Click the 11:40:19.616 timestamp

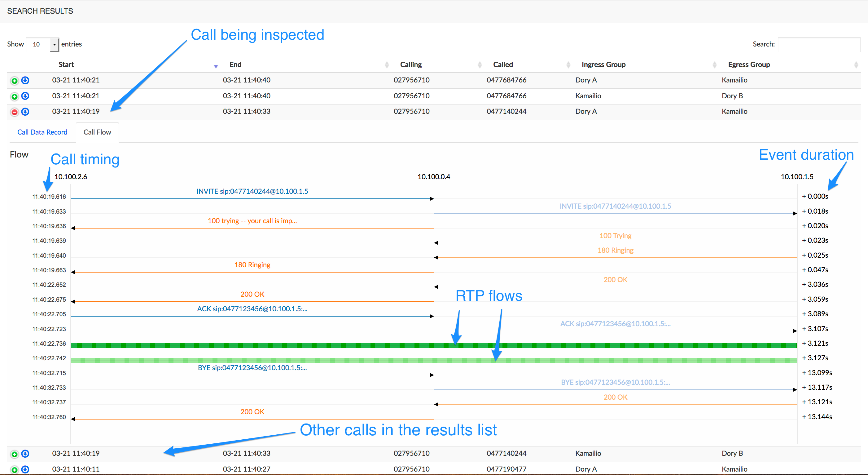pyautogui.click(x=49, y=197)
